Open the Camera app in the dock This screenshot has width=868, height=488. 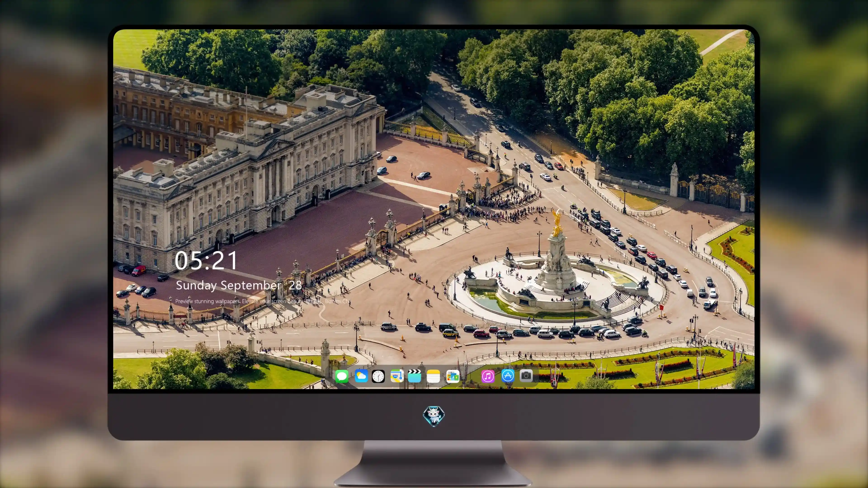526,375
